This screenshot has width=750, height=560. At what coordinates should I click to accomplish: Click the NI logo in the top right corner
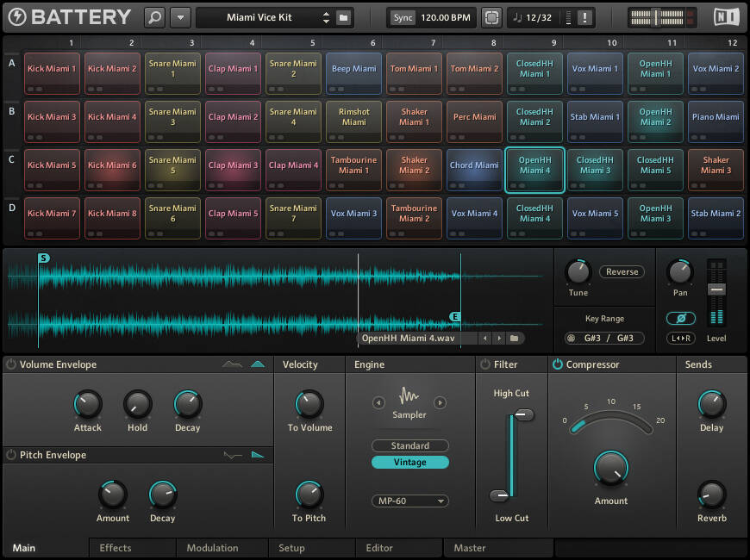click(725, 16)
